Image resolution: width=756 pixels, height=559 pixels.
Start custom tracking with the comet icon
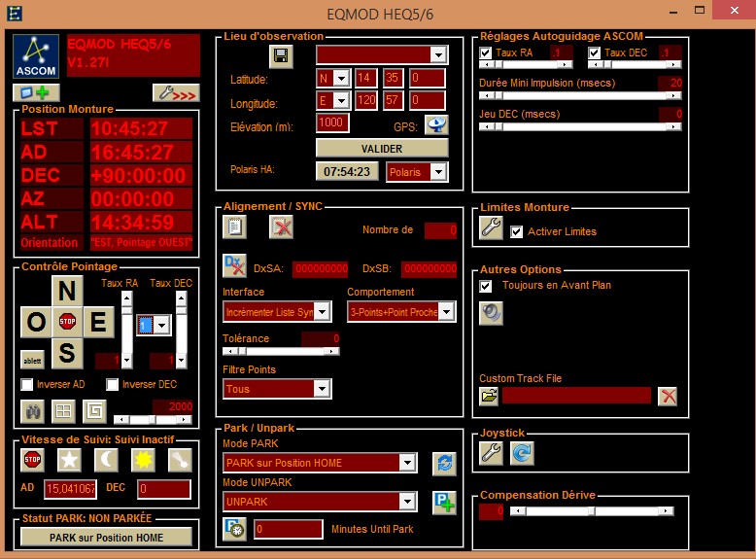pyautogui.click(x=180, y=460)
